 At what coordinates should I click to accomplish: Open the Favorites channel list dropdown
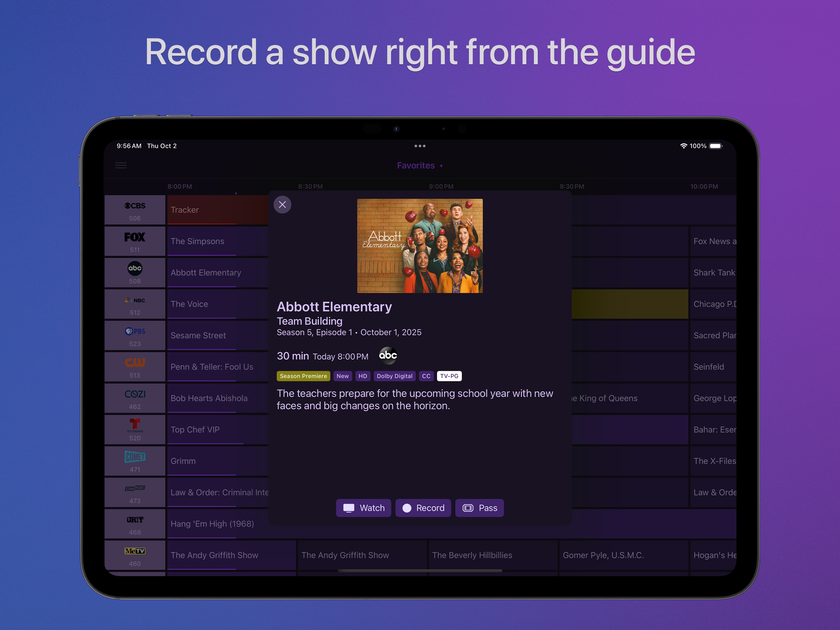[420, 166]
